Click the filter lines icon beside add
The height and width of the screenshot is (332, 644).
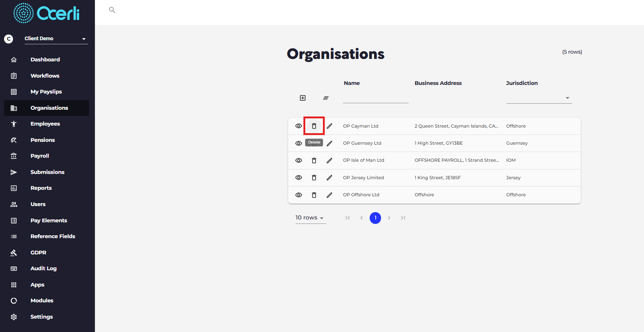point(326,98)
